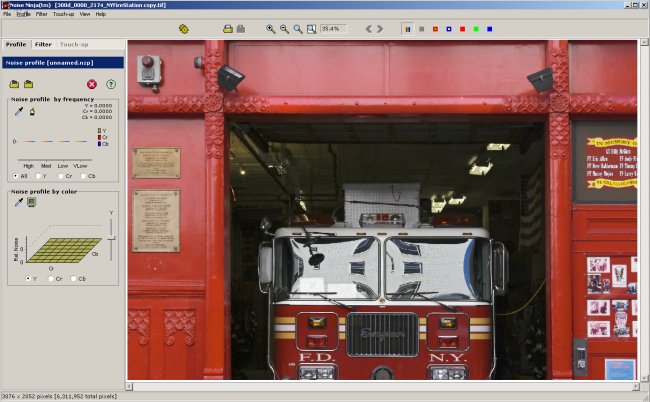
Task: Open the File menu
Action: 7,14
